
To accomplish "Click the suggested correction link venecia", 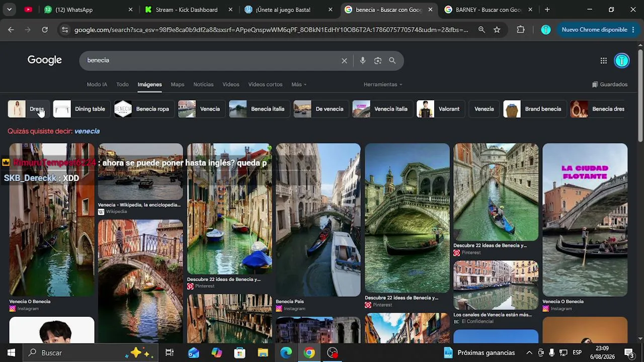I will pyautogui.click(x=87, y=131).
